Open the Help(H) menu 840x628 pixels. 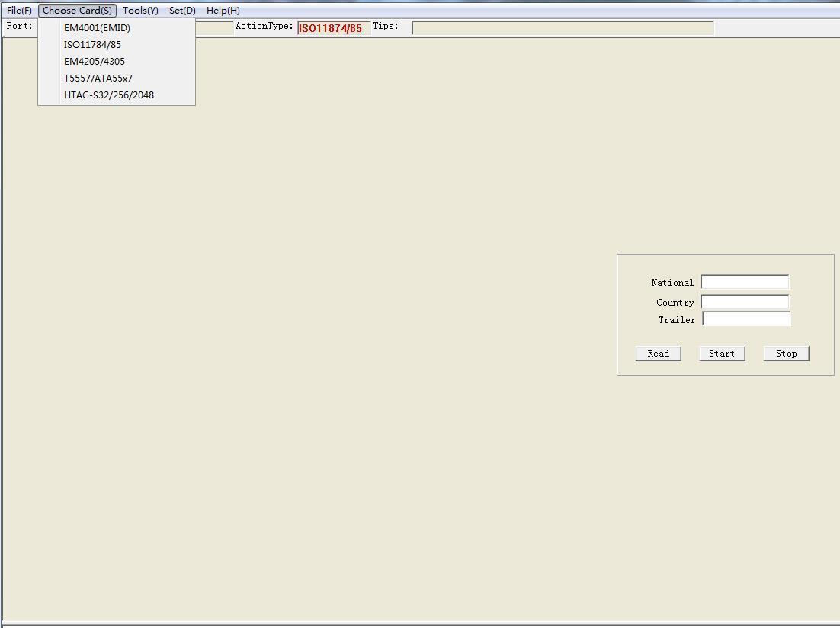(x=223, y=11)
